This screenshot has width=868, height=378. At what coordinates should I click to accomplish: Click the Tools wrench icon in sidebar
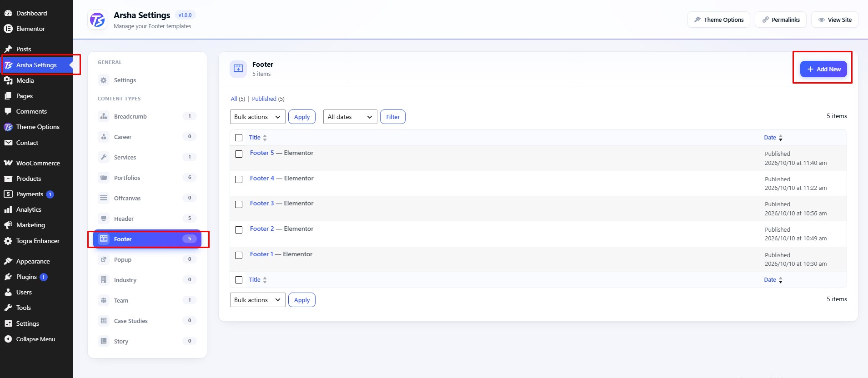point(8,308)
